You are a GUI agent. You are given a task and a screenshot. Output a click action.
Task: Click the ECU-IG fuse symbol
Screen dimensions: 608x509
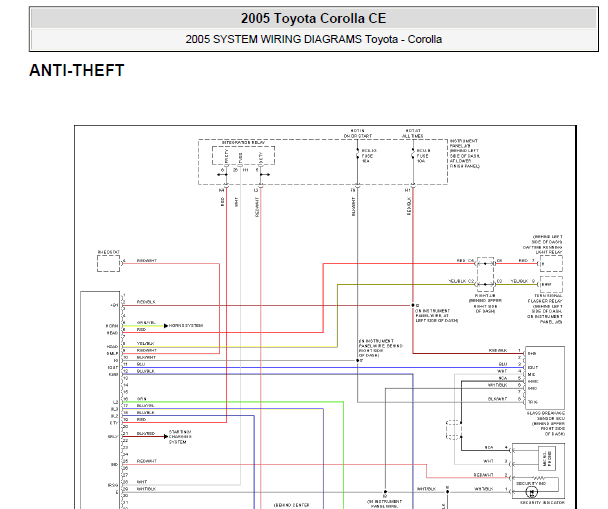(358, 155)
